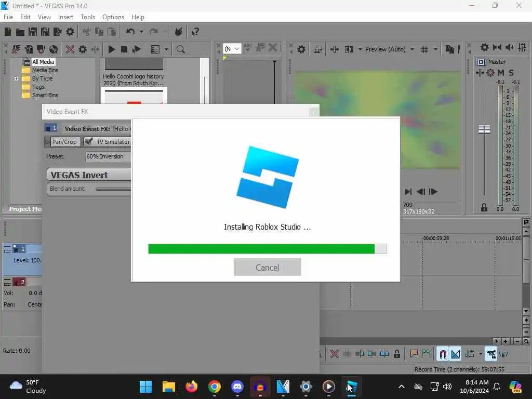
Task: Open Media Properties gear in Project Media
Action: 83,49
